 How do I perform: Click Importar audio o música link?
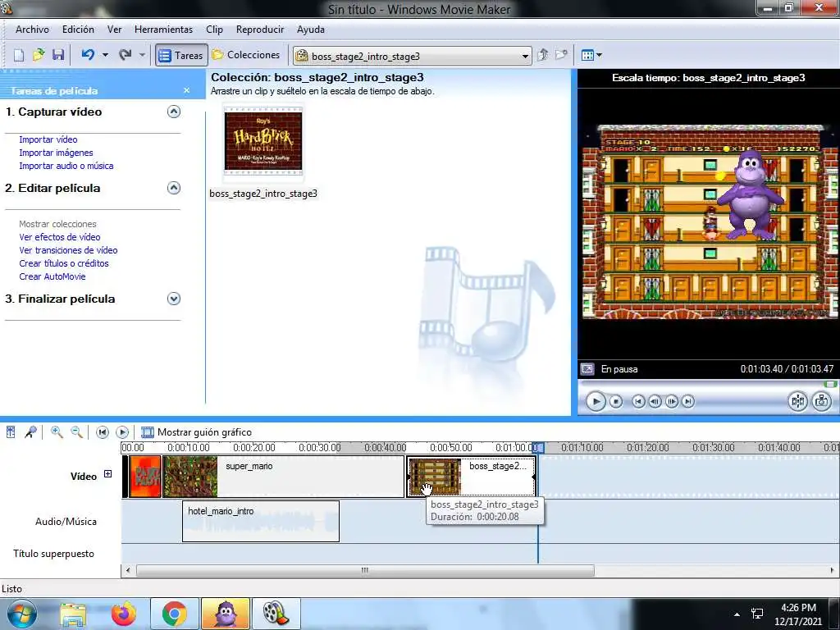[66, 166]
